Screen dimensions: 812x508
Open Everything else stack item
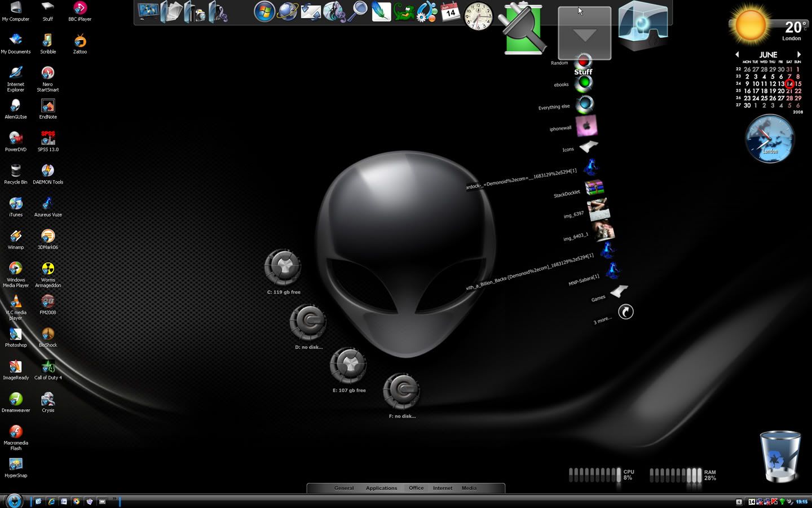pos(585,104)
